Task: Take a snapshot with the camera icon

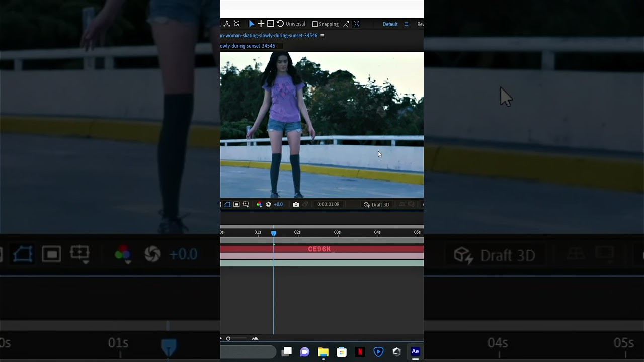Action: 296,204
